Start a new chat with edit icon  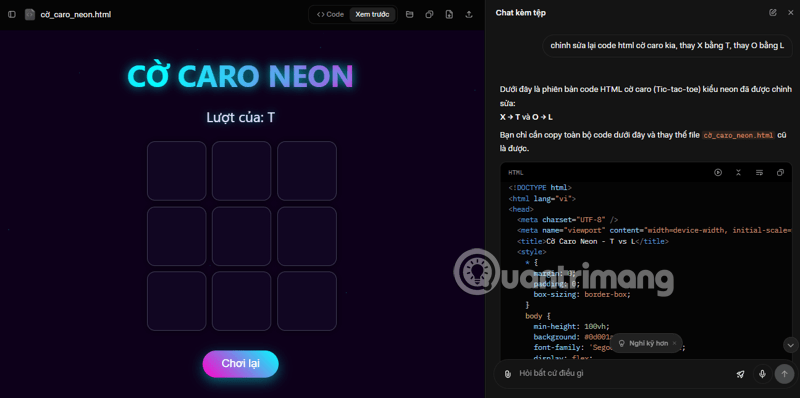[773, 13]
